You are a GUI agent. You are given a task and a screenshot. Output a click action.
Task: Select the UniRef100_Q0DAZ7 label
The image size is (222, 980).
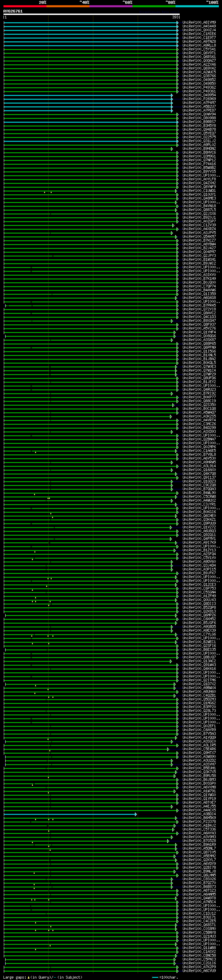click(199, 60)
